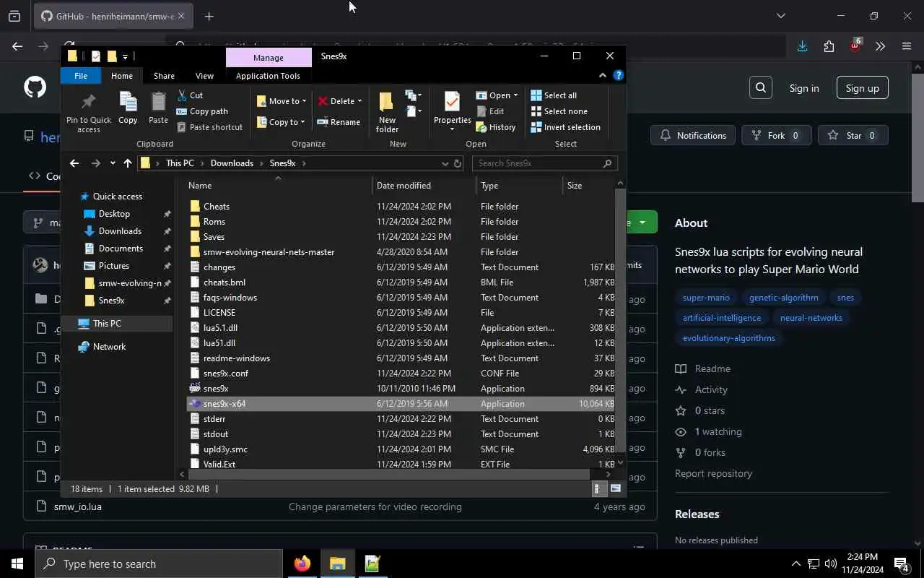Click Copy path in ribbon

203,111
